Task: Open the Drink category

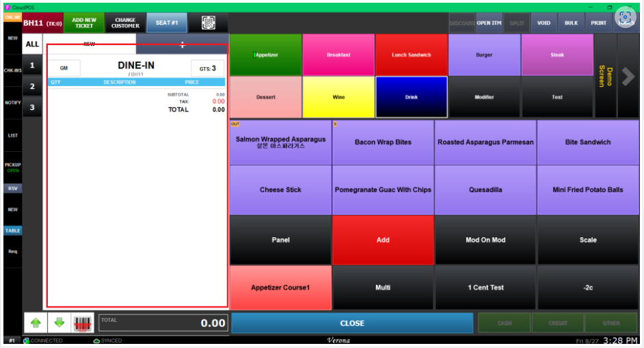Action: click(411, 97)
